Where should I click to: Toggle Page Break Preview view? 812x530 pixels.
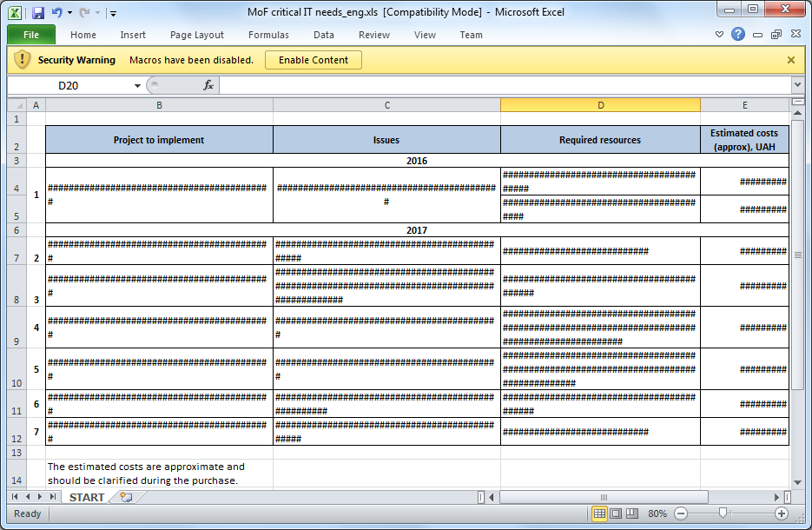pos(631,513)
